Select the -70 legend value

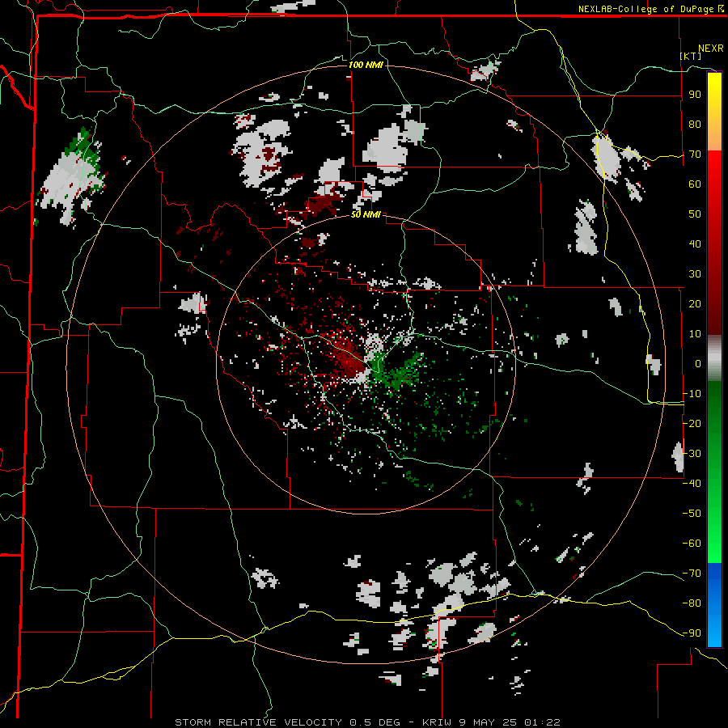[x=692, y=573]
